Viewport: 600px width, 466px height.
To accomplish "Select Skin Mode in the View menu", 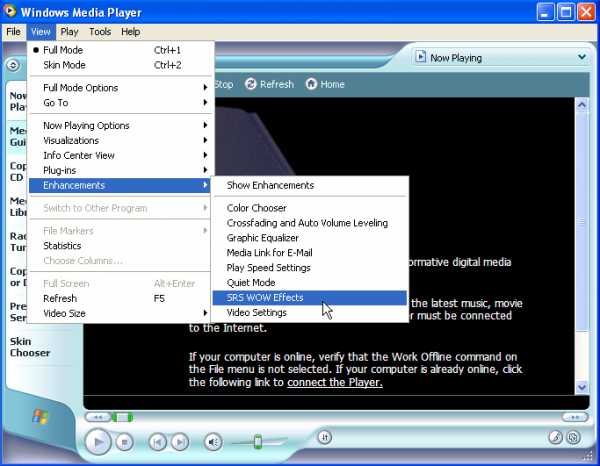I will (120, 65).
